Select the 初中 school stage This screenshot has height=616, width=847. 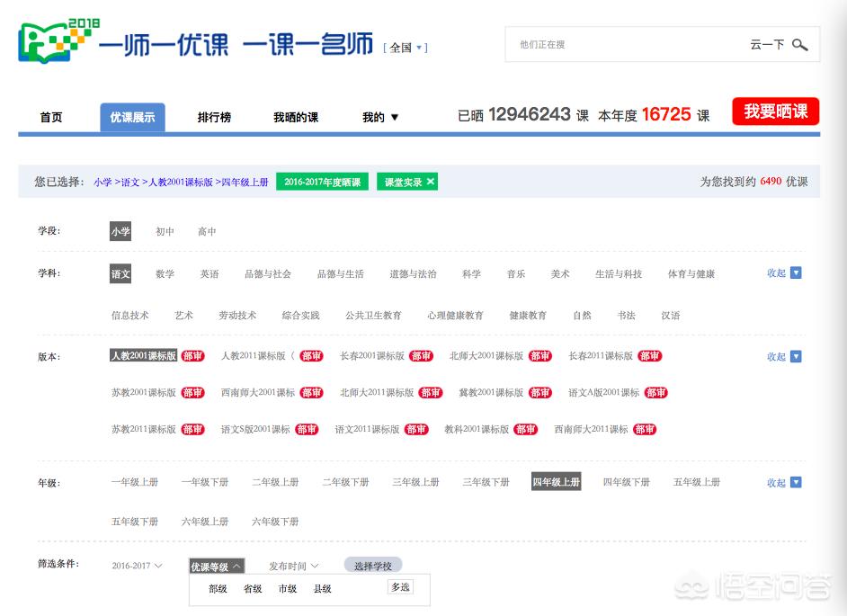click(x=164, y=231)
